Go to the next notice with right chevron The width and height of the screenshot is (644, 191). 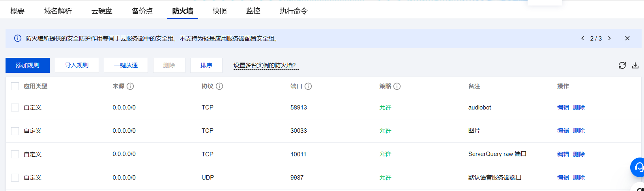tap(609, 38)
